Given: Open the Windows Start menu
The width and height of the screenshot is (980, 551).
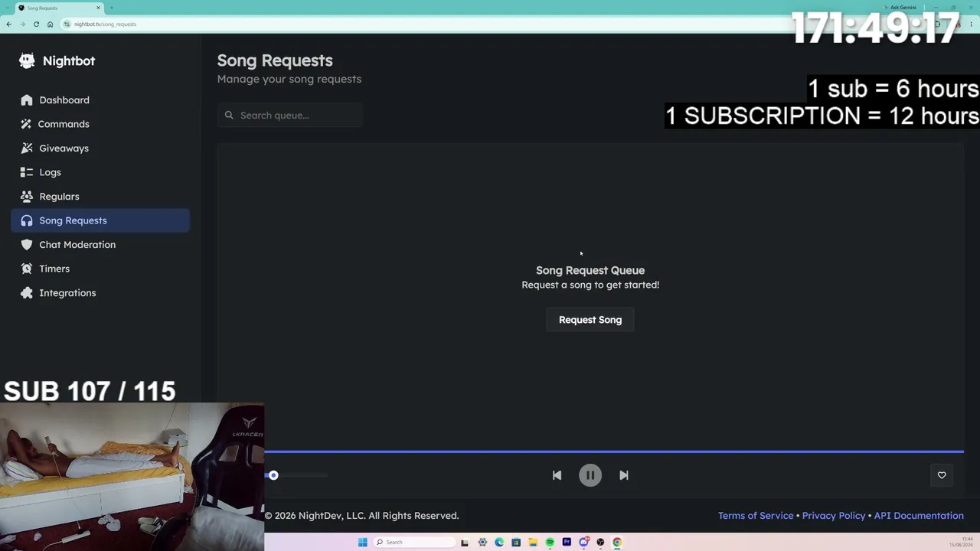Looking at the screenshot, I should [362, 543].
